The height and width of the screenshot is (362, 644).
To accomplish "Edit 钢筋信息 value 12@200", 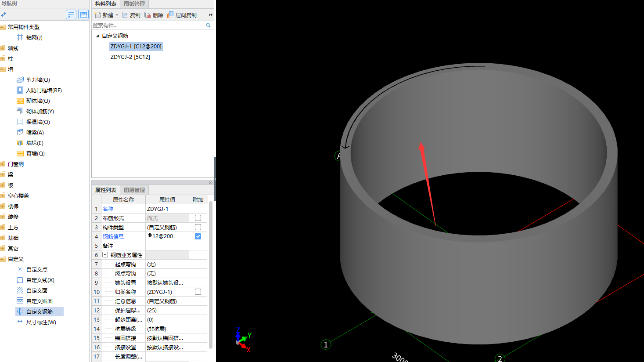I will pos(167,236).
